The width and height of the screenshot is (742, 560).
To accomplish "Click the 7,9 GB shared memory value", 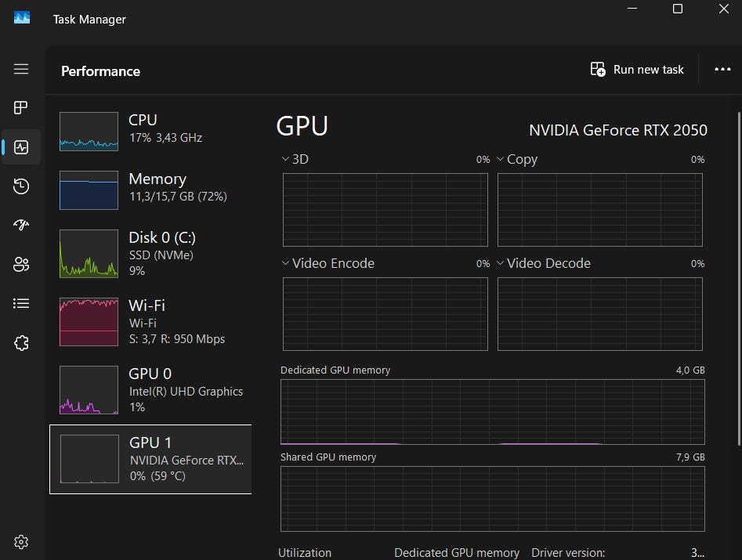I will pyautogui.click(x=690, y=457).
